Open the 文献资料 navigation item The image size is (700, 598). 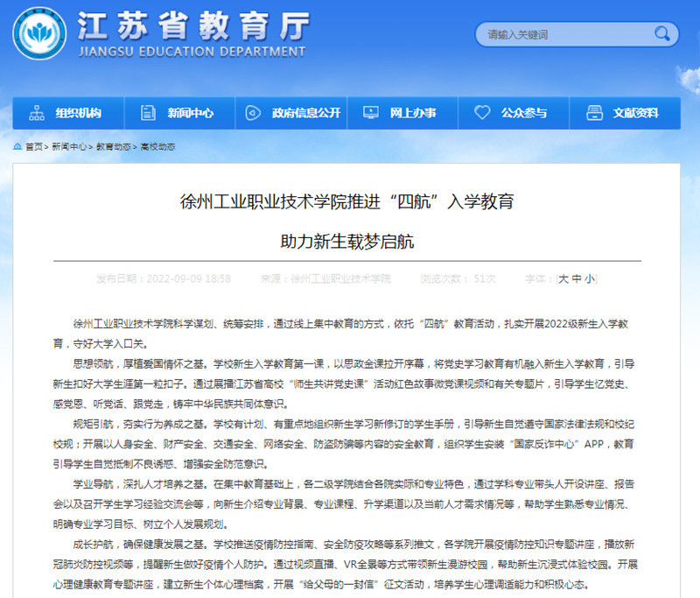(x=636, y=113)
